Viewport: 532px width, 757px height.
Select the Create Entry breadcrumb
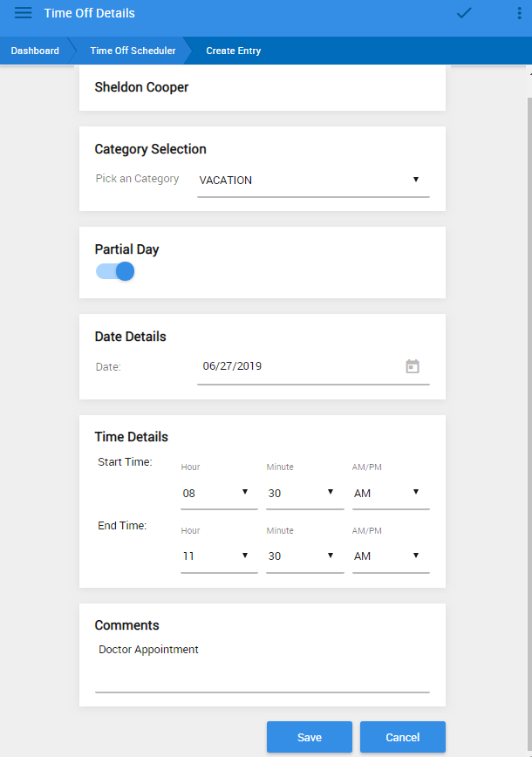233,51
